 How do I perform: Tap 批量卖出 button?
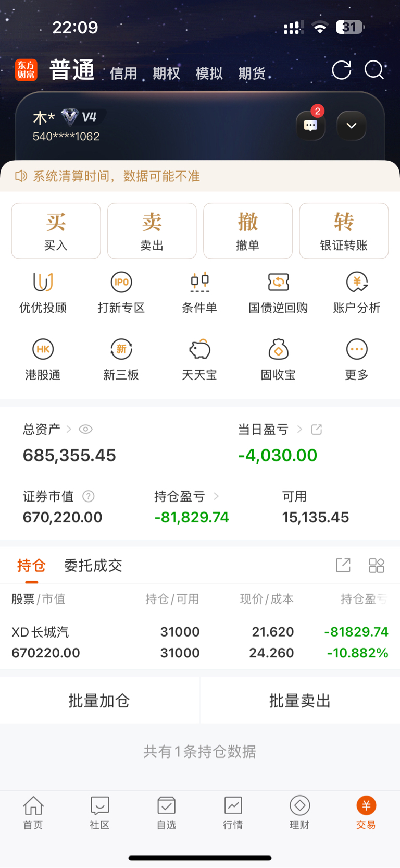click(x=300, y=701)
